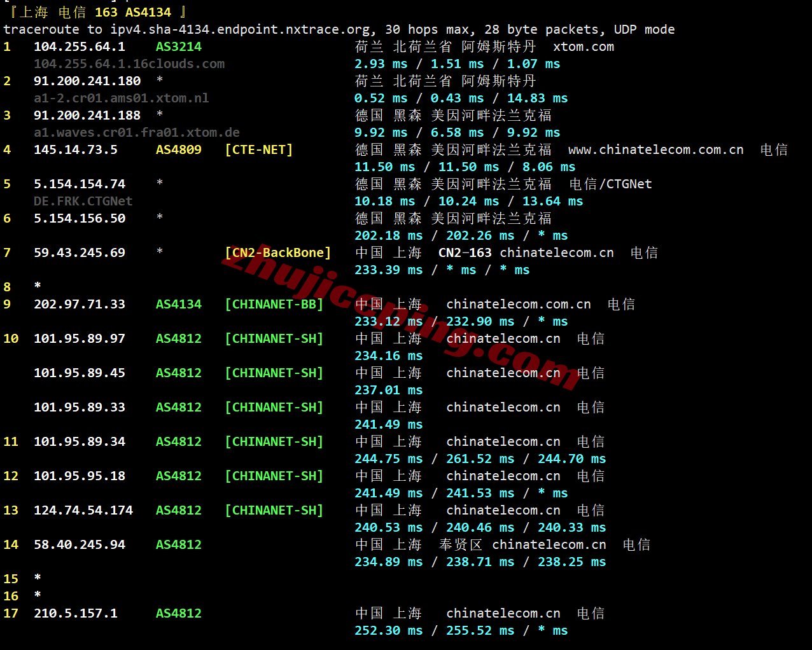Click www.chinatelecom.com.cn on hop 4
This screenshot has width=812, height=650.
pos(656,150)
